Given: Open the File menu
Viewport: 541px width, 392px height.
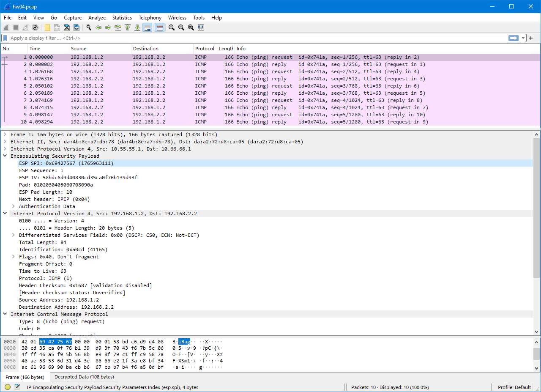Looking at the screenshot, I should [x=8, y=18].
